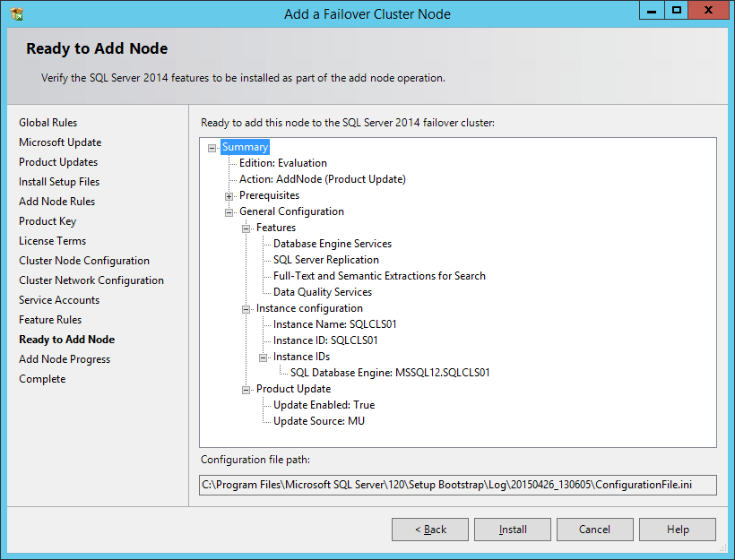The height and width of the screenshot is (560, 735).
Task: Select the General Configuration tree label
Action: click(291, 211)
